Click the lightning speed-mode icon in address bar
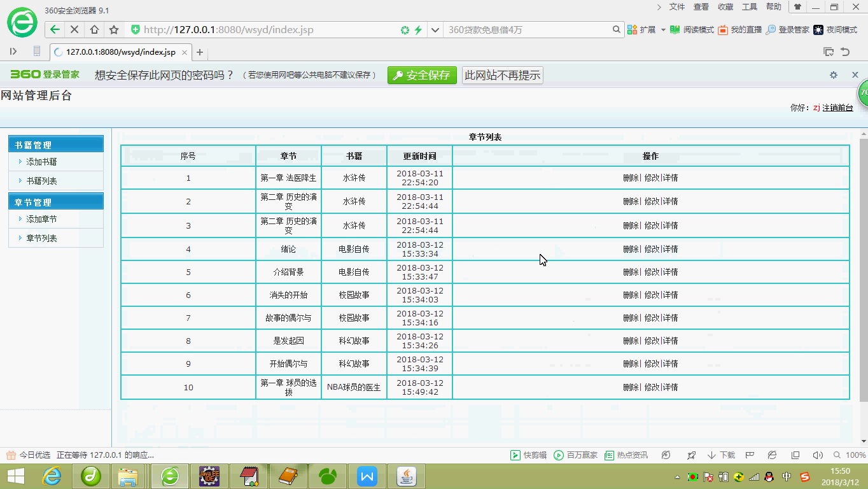Viewport: 868px width, 489px height. coord(418,30)
